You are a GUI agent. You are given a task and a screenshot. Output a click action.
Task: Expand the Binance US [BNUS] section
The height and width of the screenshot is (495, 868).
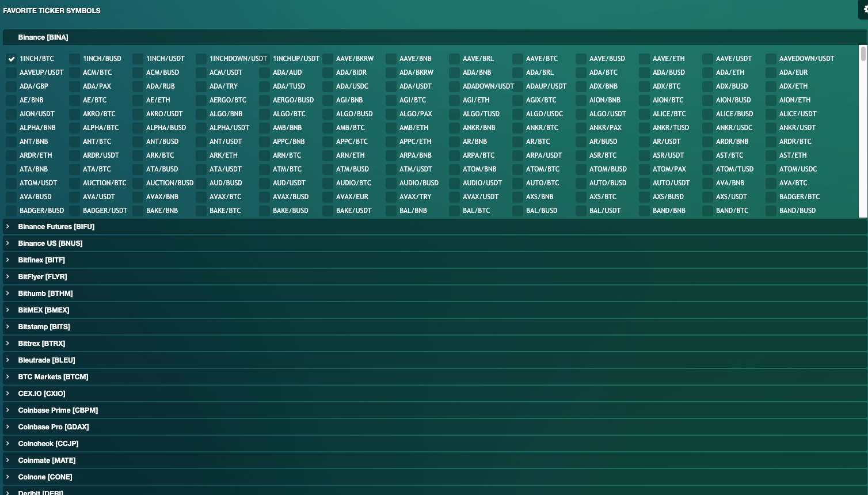point(435,243)
